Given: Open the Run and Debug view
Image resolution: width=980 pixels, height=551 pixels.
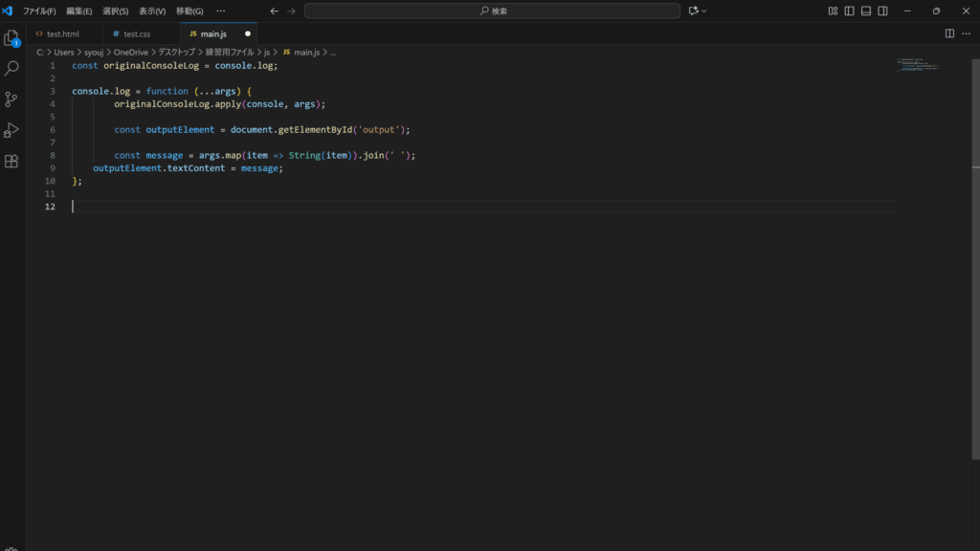Looking at the screenshot, I should [x=11, y=130].
